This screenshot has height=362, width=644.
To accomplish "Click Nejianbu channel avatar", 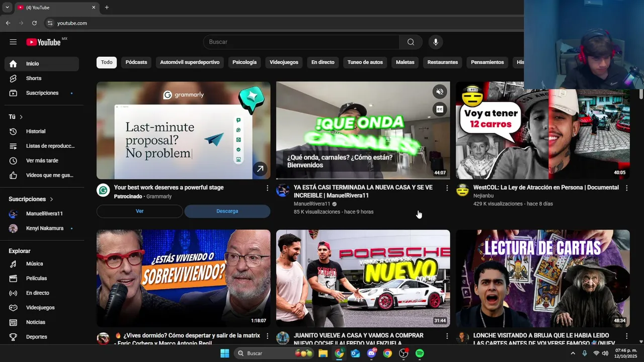I will click(x=462, y=191).
